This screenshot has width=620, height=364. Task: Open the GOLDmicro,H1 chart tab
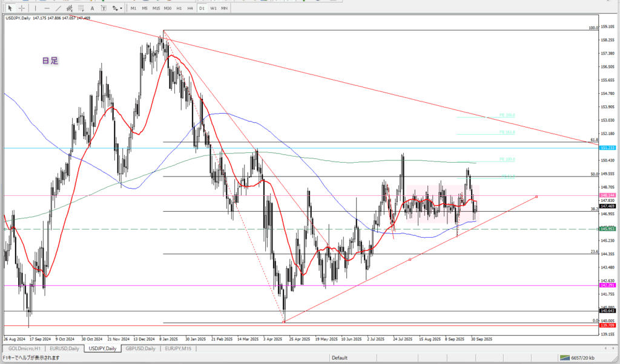(21, 349)
